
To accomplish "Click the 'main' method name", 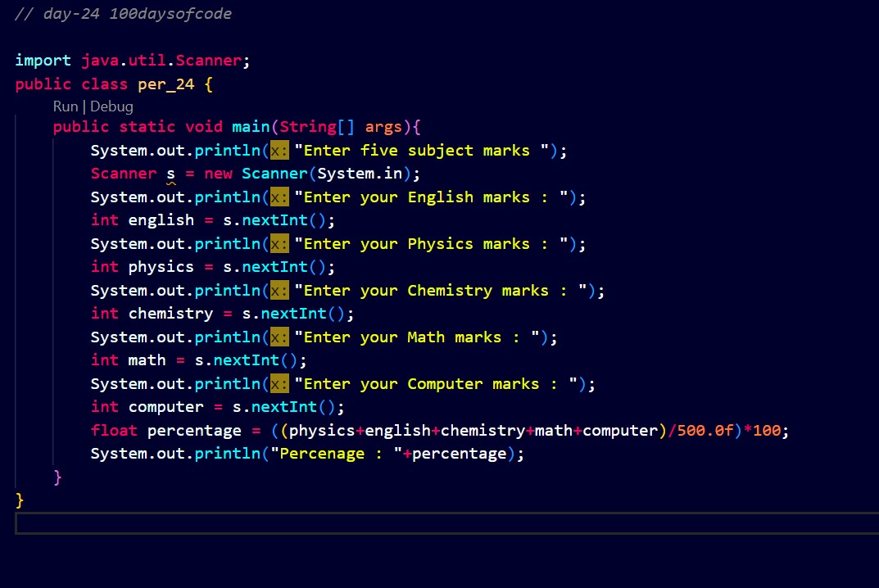I will click(x=251, y=127).
